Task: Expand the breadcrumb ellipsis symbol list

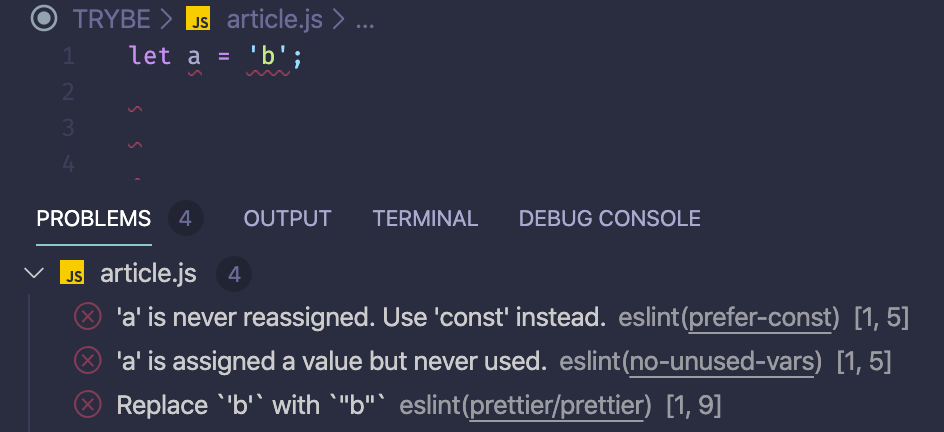Action: click(365, 22)
